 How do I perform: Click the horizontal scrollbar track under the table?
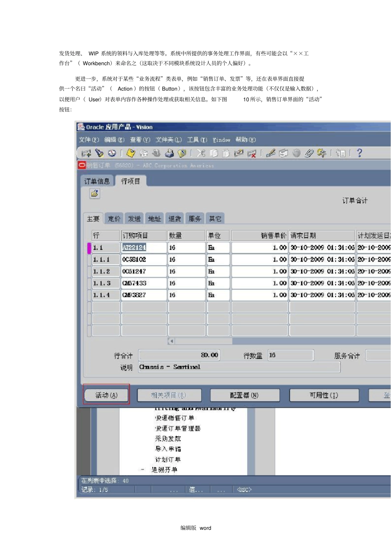point(312,341)
